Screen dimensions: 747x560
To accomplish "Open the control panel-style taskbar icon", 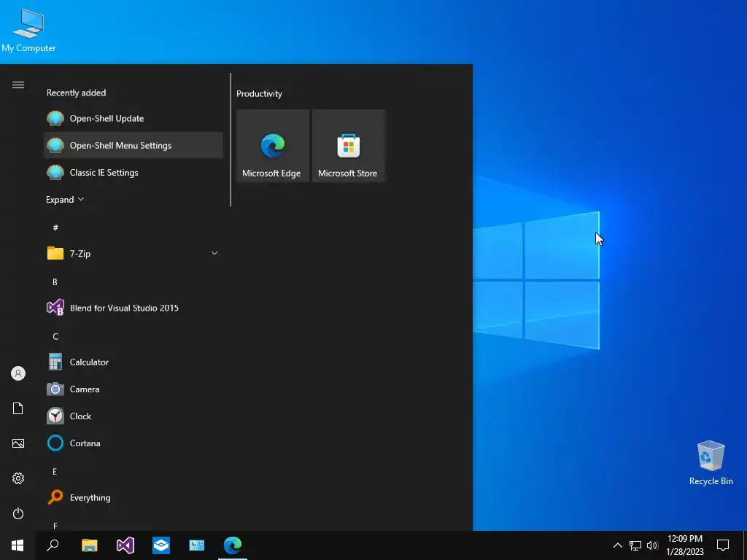I will click(197, 545).
